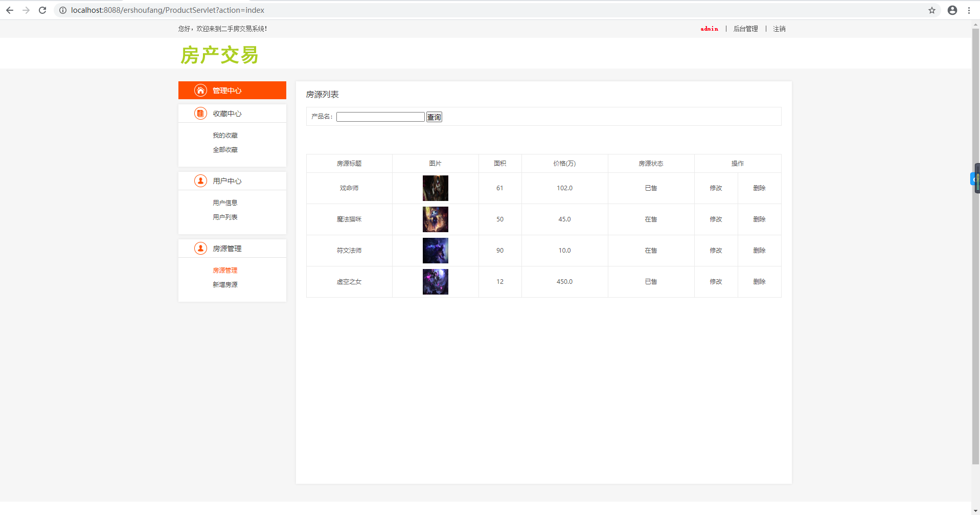Open the browser profile account icon
Image resolution: width=980 pixels, height=515 pixels.
point(952,10)
